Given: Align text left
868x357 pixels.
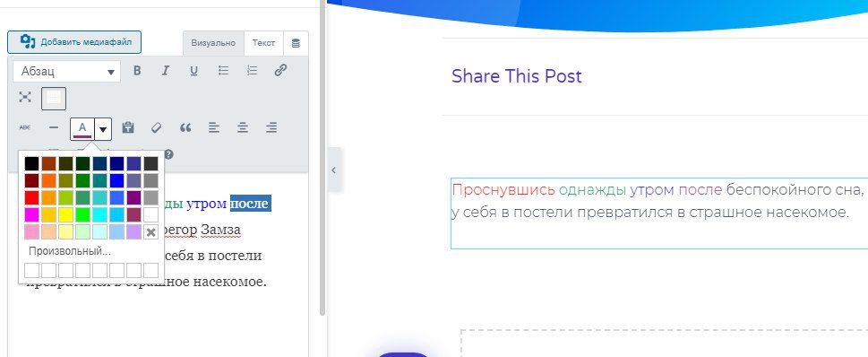Looking at the screenshot, I should [214, 127].
